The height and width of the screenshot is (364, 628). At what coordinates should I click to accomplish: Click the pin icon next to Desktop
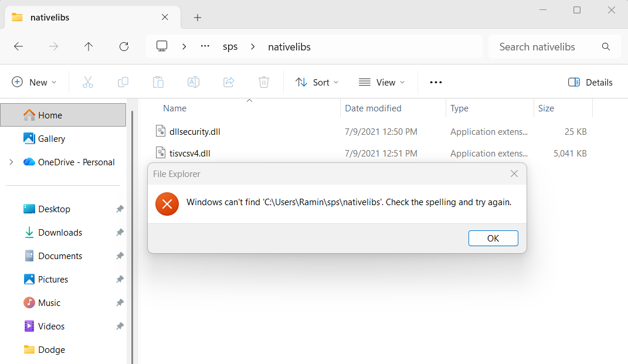[120, 209]
